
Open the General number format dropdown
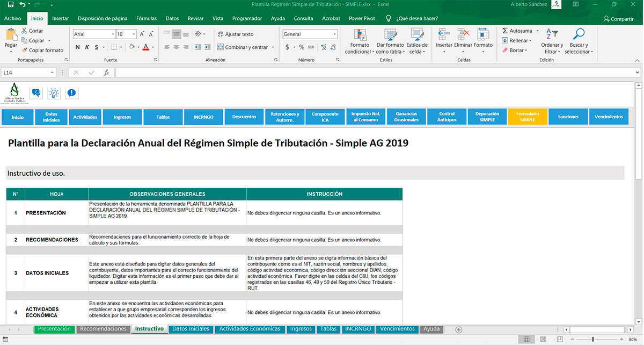coord(335,34)
